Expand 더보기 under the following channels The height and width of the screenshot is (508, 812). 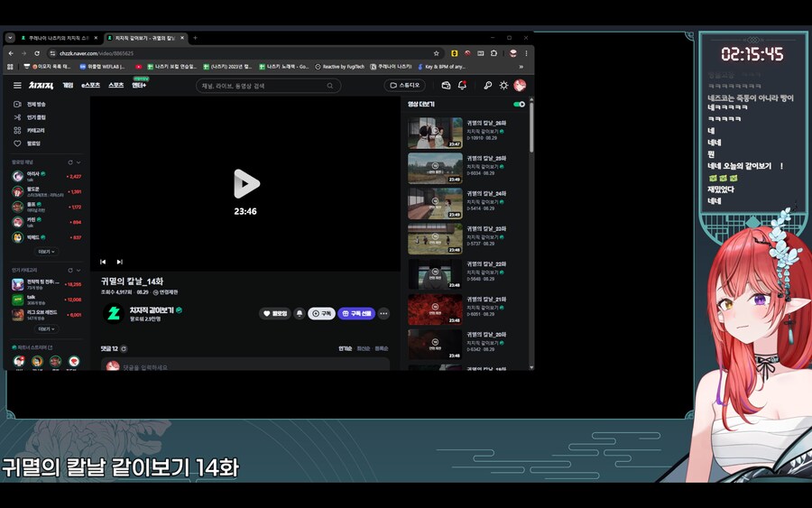pyautogui.click(x=46, y=252)
